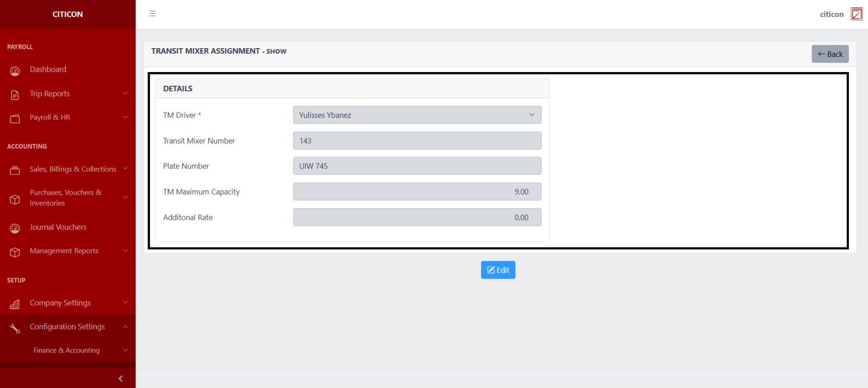Image resolution: width=868 pixels, height=388 pixels.
Task: Click the Edit button
Action: click(498, 270)
